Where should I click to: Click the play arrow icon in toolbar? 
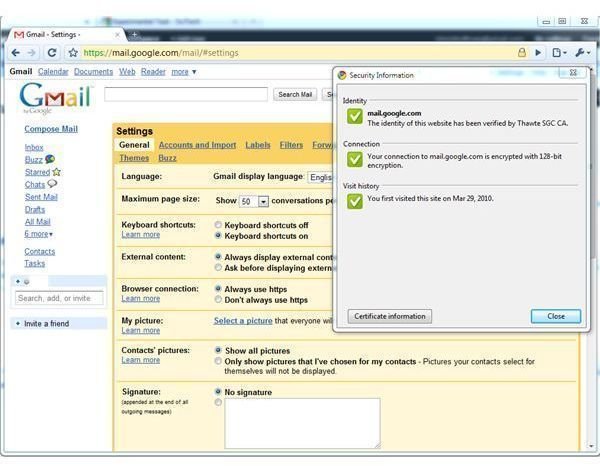pyautogui.click(x=538, y=52)
